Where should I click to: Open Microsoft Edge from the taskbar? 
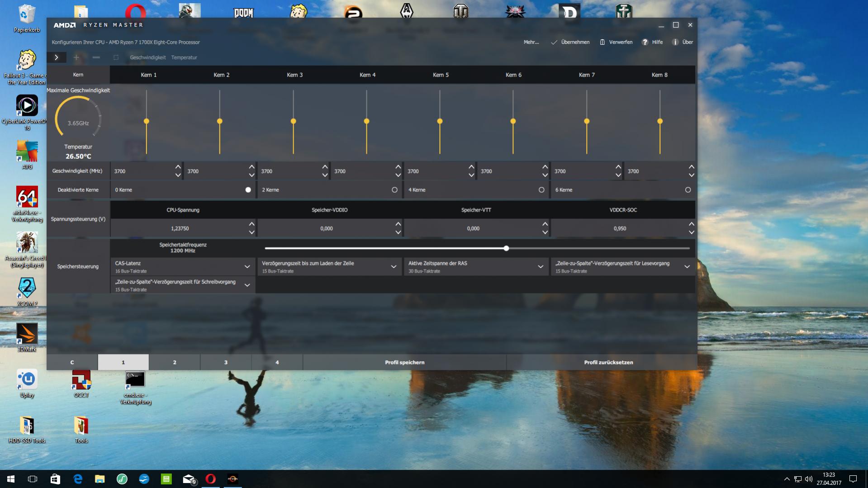(78, 479)
